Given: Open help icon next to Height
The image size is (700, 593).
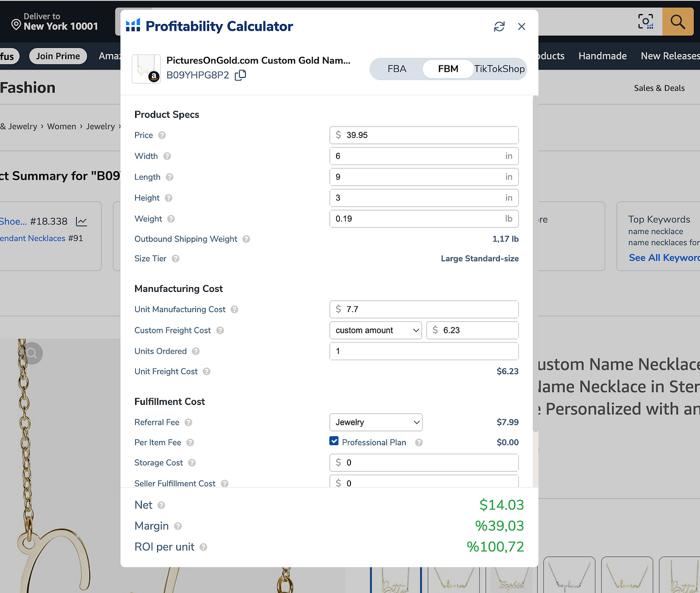Looking at the screenshot, I should (168, 198).
